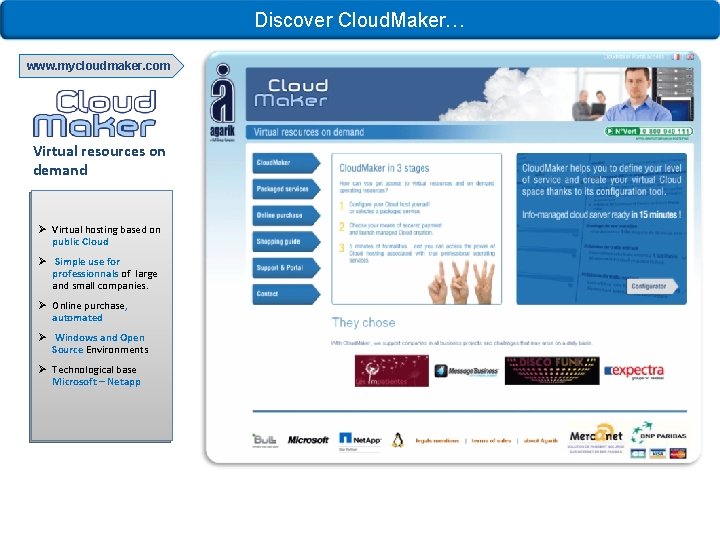
Task: Launch the Configurator button
Action: coord(652,286)
